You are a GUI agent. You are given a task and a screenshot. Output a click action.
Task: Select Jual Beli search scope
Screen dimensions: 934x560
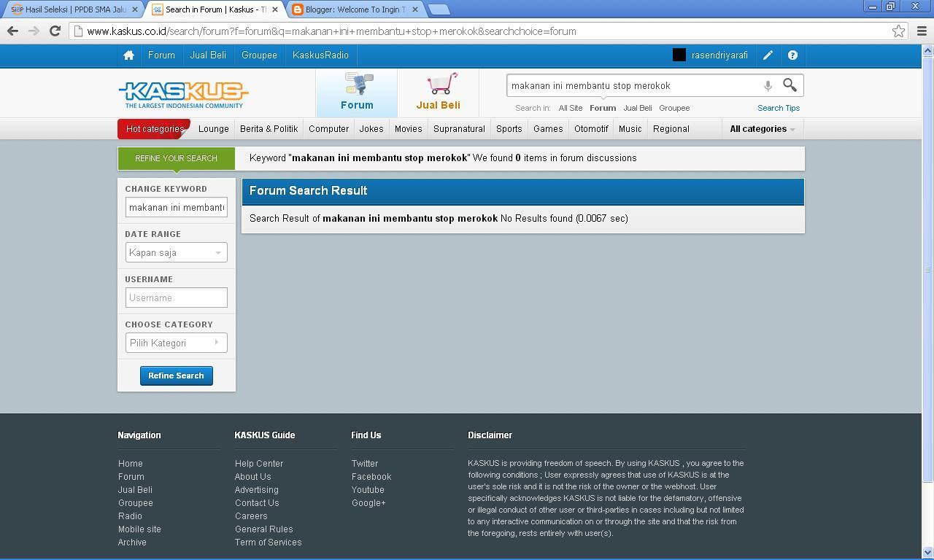tap(638, 108)
